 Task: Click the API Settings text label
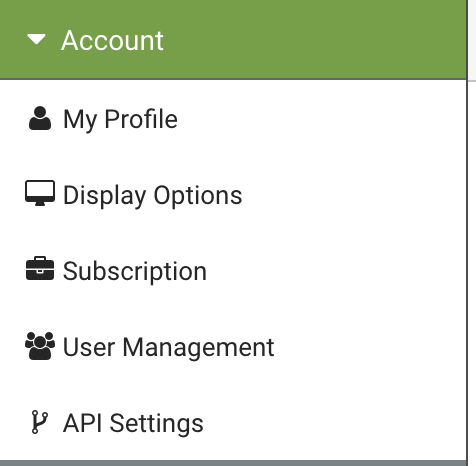point(133,423)
